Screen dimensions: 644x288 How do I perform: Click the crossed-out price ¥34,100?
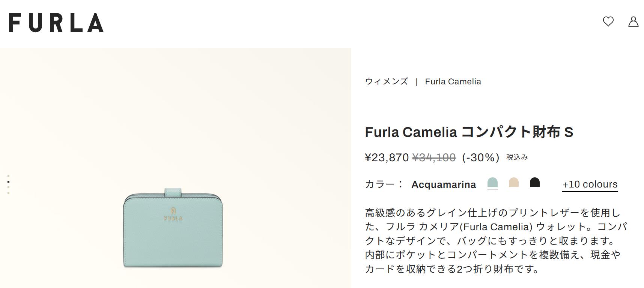(434, 157)
